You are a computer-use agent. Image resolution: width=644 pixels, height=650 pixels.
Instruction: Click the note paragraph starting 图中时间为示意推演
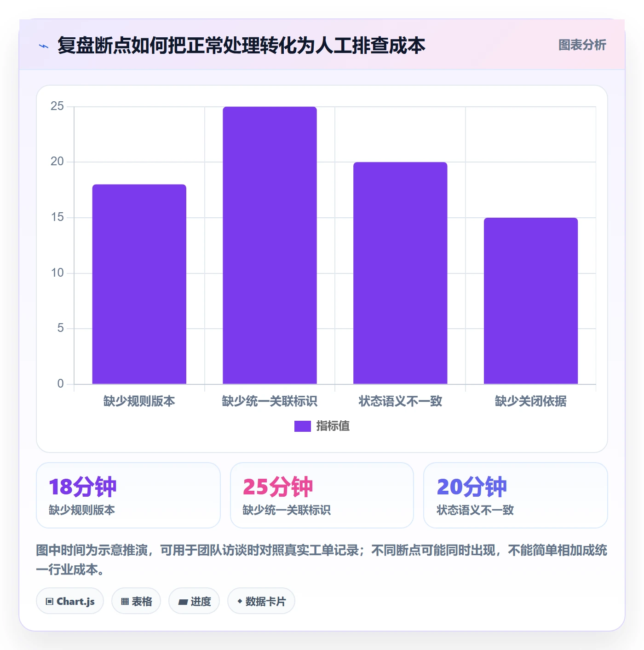[322, 560]
